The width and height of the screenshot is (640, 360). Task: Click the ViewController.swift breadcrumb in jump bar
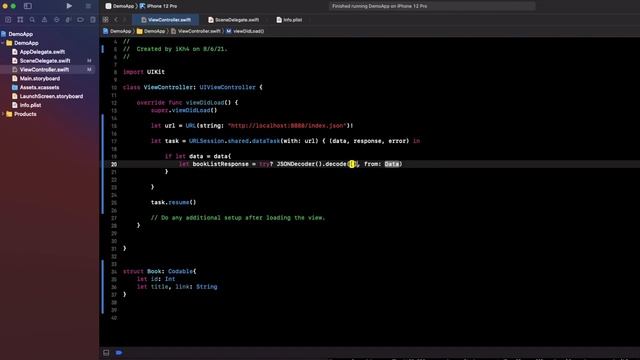point(196,31)
